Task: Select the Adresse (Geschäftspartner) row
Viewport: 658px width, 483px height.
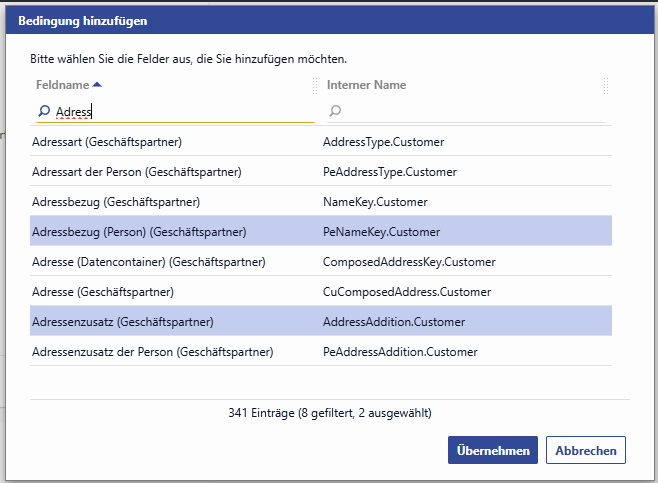Action: coord(321,292)
